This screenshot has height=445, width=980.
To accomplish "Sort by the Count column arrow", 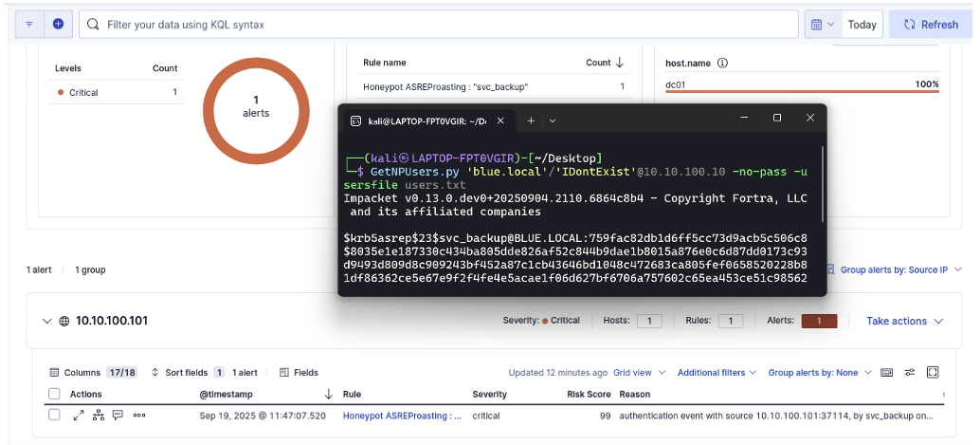I will click(620, 63).
